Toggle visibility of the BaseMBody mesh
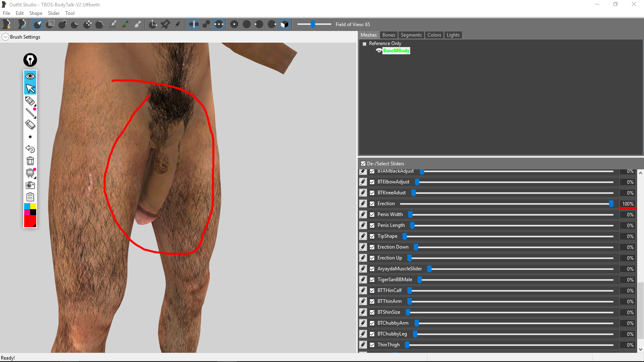Screen dimensions: 644x362 [x=379, y=51]
